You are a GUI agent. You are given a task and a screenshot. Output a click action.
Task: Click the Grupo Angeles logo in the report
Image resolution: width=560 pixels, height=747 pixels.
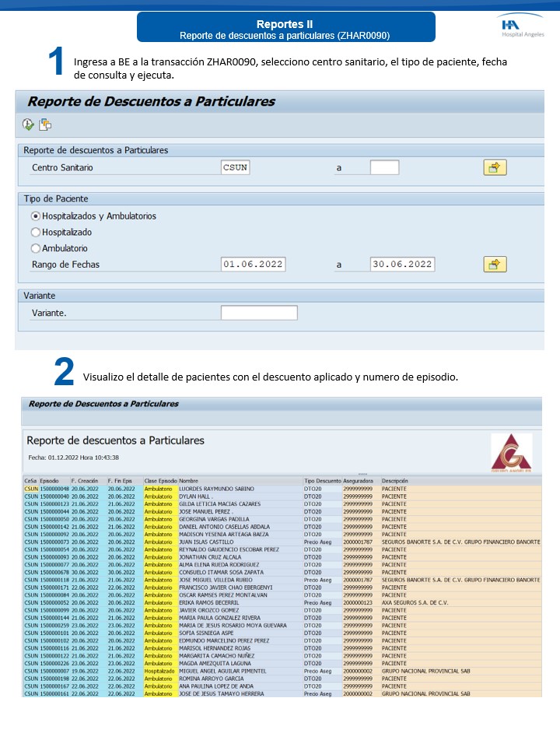pos(511,453)
